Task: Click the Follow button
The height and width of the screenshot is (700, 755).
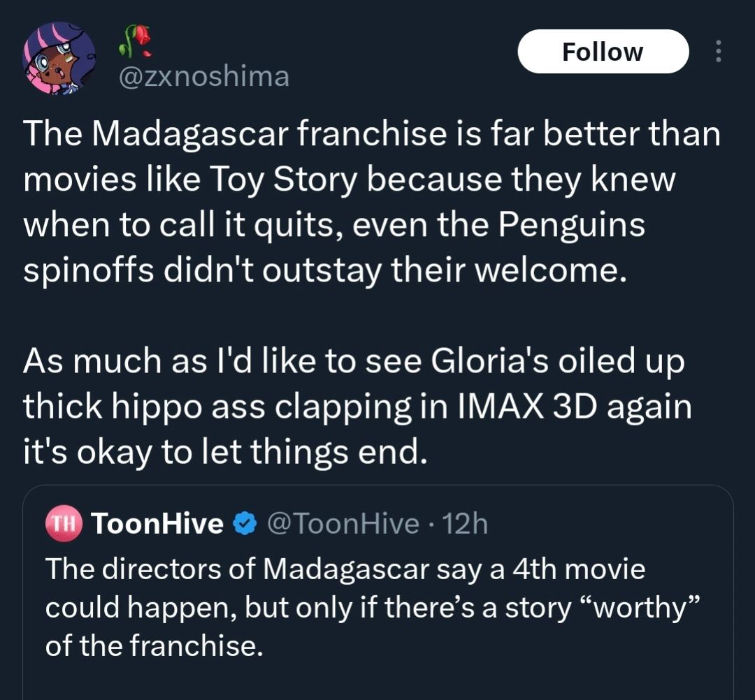Action: click(603, 52)
